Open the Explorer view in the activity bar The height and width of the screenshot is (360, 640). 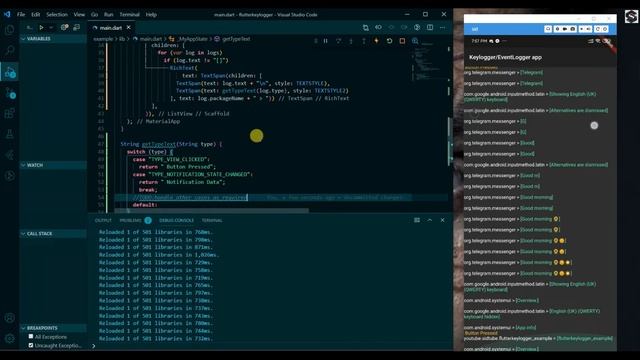click(x=9, y=30)
